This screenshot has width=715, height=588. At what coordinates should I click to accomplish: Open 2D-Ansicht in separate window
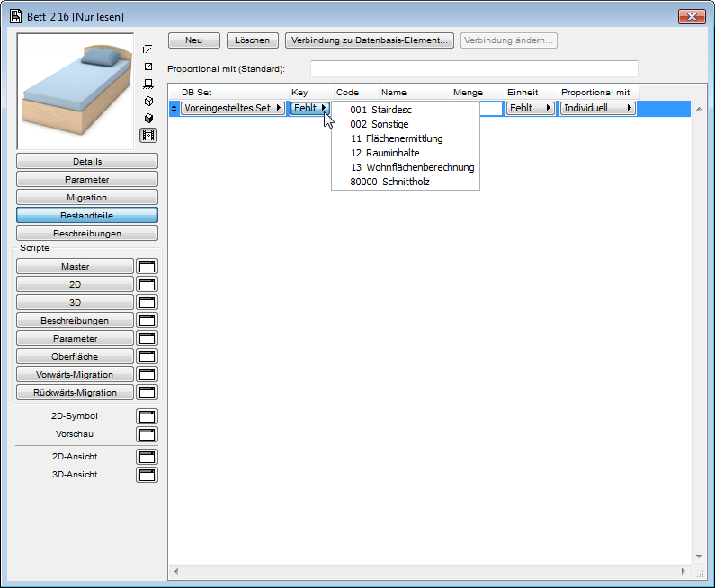point(147,457)
